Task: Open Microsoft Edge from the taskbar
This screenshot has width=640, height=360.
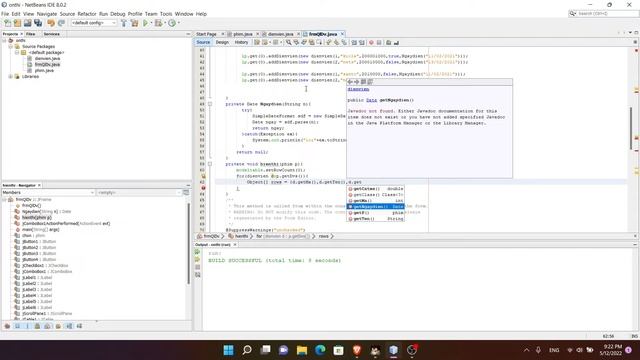Action: click(x=320, y=350)
